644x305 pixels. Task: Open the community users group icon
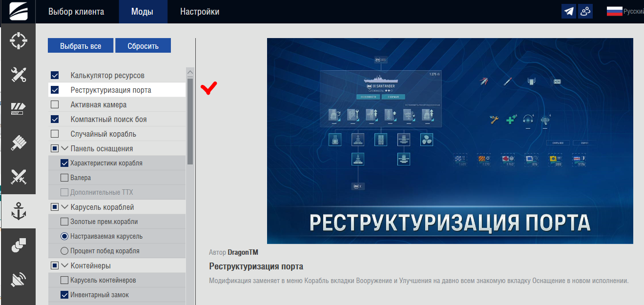(585, 11)
